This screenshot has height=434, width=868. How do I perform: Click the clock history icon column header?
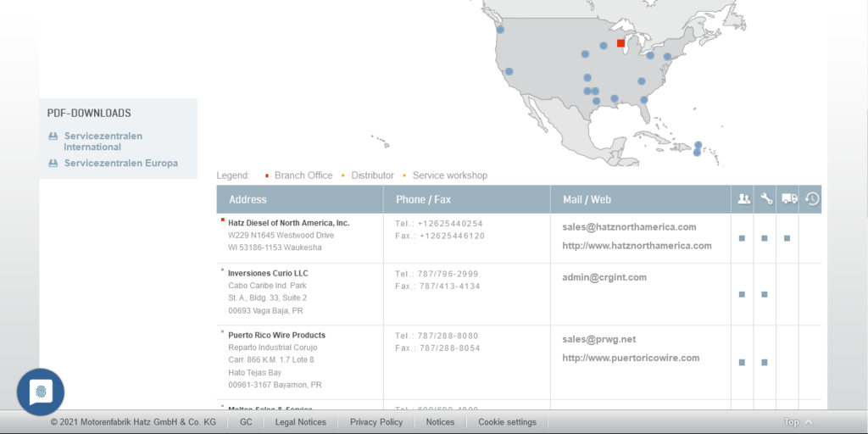tap(812, 199)
